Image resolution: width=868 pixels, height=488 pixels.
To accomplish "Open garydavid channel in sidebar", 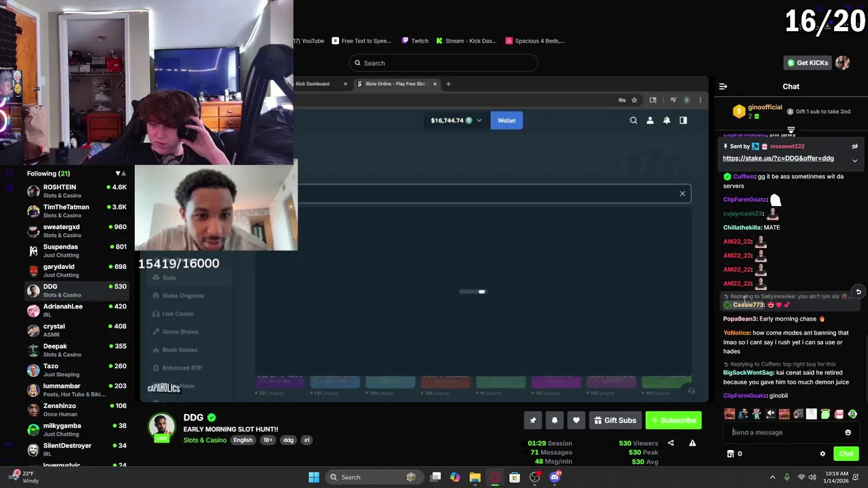I will (76, 270).
